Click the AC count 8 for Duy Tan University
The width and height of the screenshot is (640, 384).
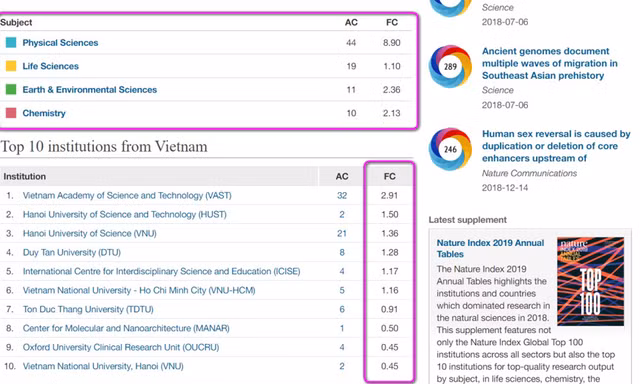tap(342, 252)
